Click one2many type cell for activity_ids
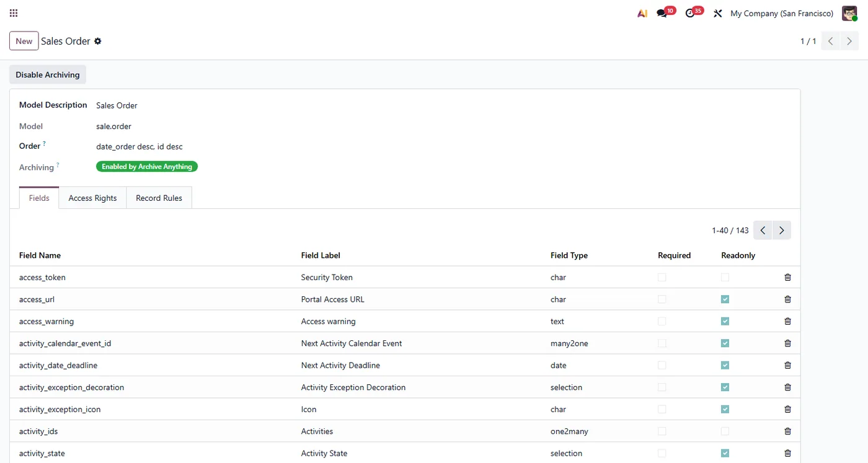This screenshot has width=868, height=463. (569, 431)
